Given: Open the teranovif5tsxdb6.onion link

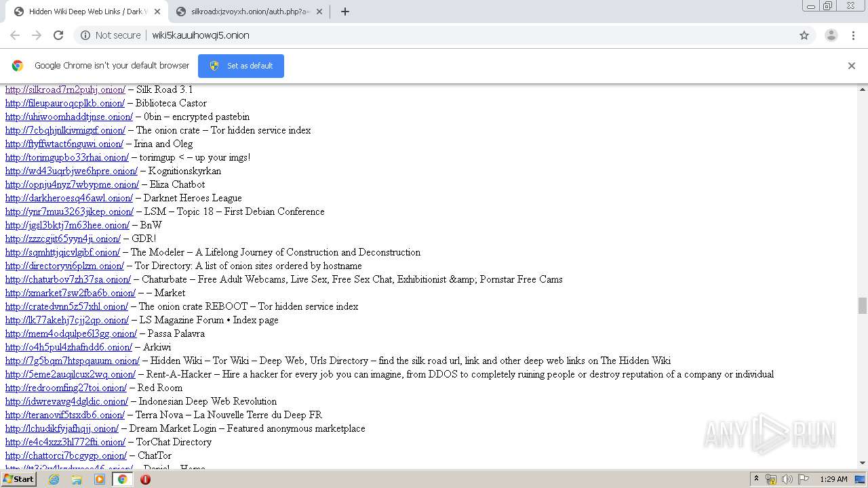Looking at the screenshot, I should click(65, 415).
